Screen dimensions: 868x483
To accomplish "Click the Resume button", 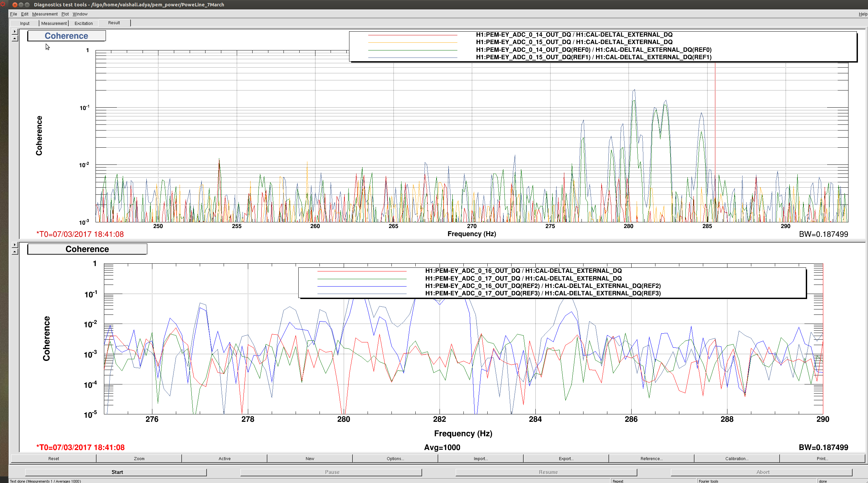I will click(546, 472).
